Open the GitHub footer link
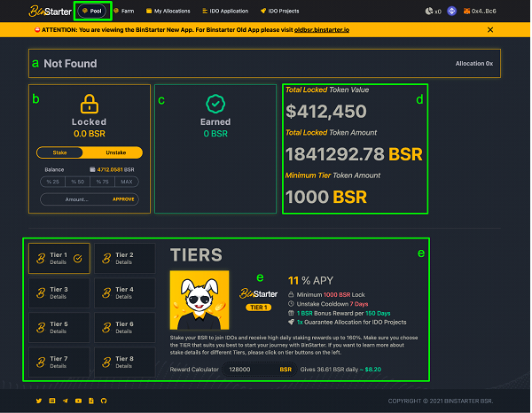This screenshot has height=413, width=532. tap(104, 401)
